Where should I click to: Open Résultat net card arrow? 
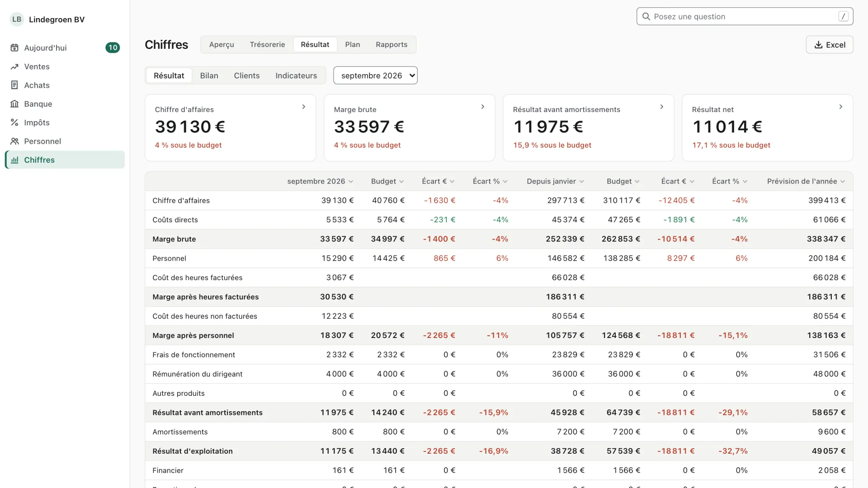841,107
